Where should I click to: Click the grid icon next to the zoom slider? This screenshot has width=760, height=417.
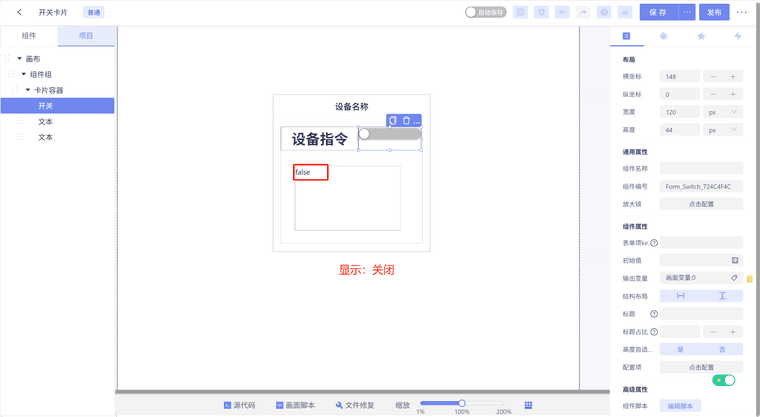[x=528, y=405]
